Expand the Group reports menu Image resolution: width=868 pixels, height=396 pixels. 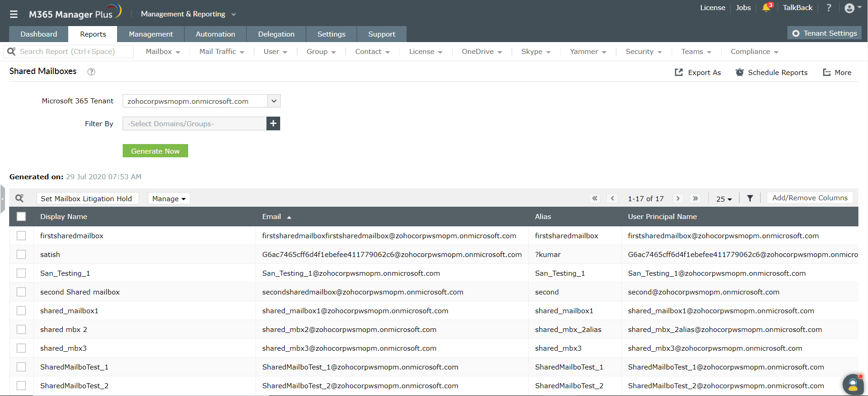[x=321, y=52]
